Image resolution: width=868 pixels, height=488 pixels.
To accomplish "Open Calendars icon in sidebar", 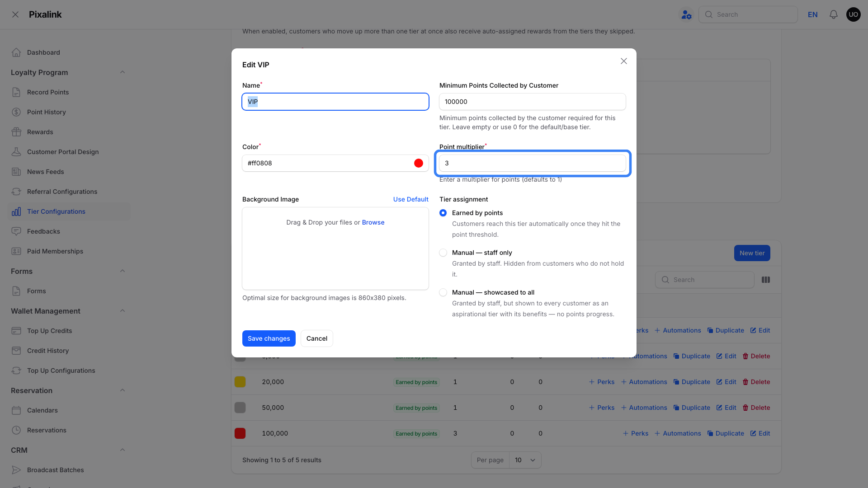I will tap(16, 410).
